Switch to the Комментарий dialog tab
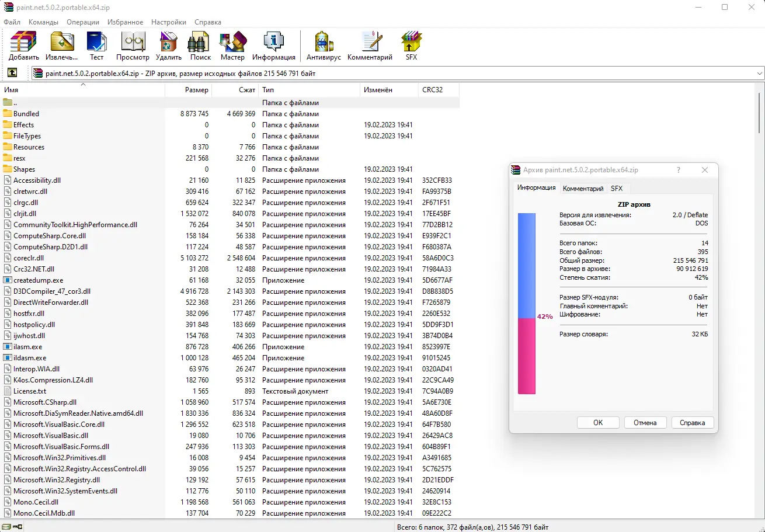The height and width of the screenshot is (532, 765). (x=583, y=189)
